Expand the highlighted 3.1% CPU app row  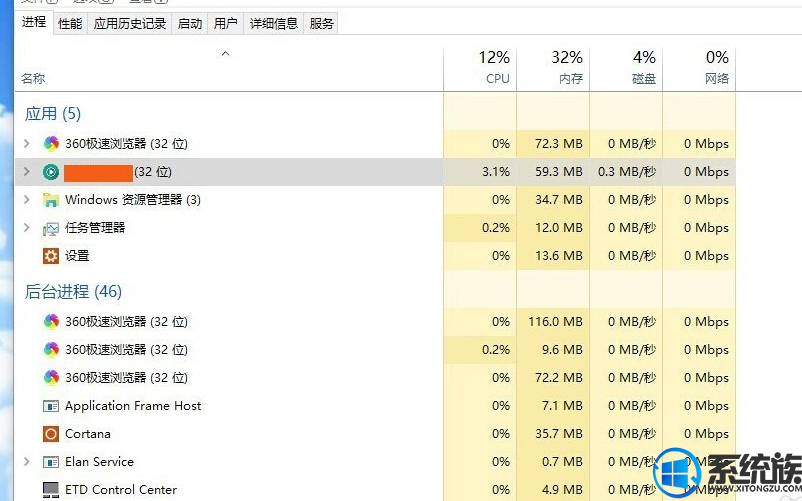(x=27, y=172)
